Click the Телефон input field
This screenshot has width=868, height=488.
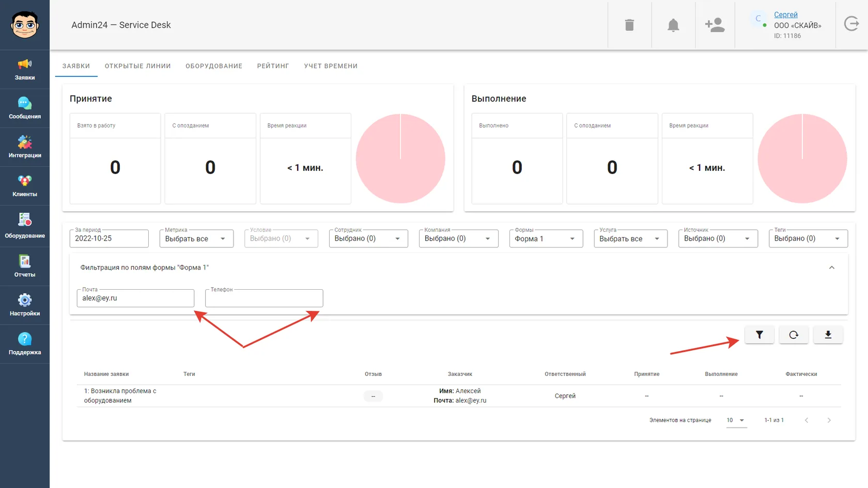click(264, 298)
